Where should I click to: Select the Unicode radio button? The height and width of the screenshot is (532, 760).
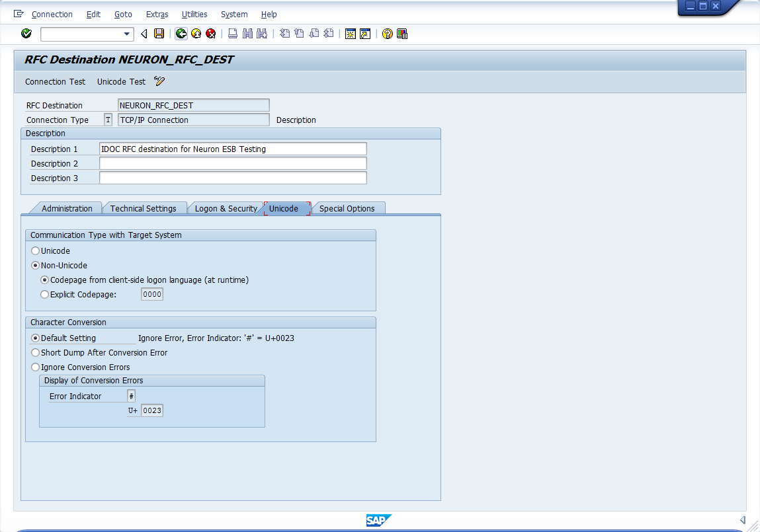(x=35, y=250)
